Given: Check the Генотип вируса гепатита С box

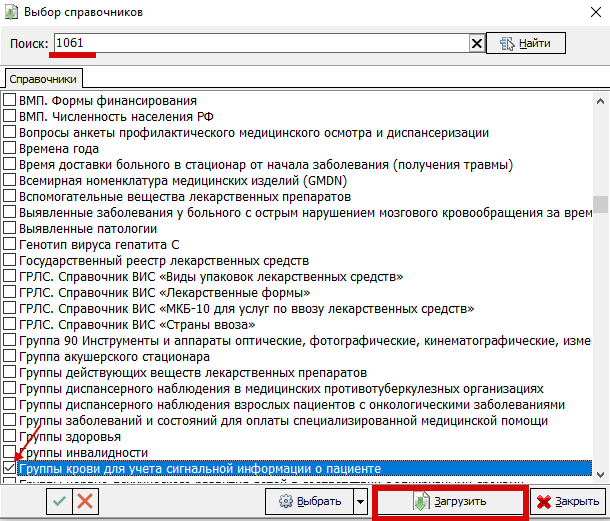Looking at the screenshot, I should [10, 245].
